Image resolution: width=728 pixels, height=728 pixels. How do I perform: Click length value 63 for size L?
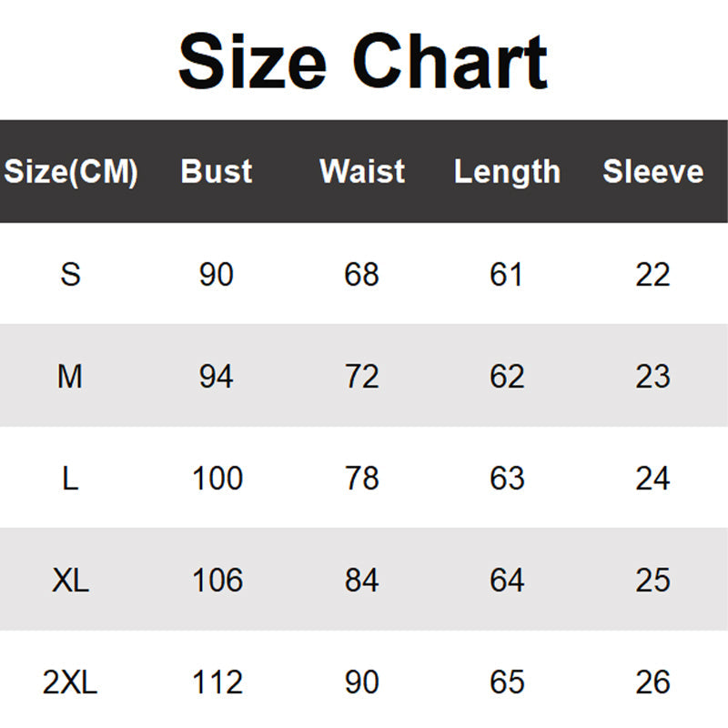tap(507, 478)
